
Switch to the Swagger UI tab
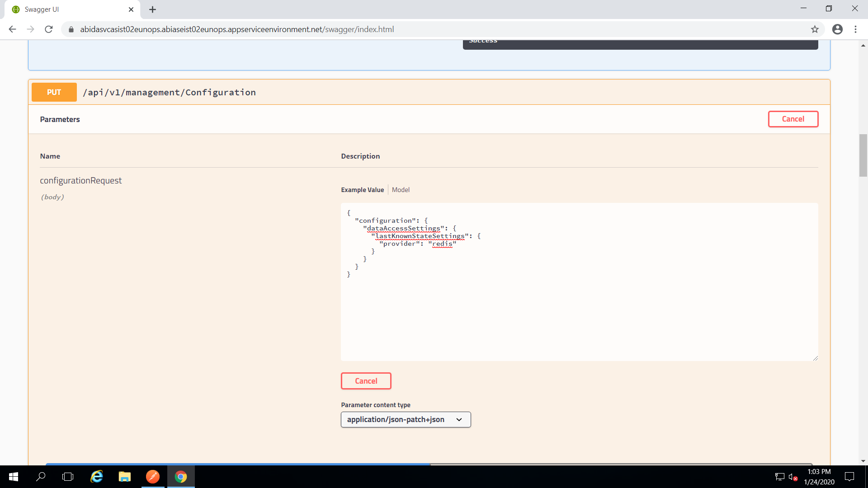coord(72,9)
